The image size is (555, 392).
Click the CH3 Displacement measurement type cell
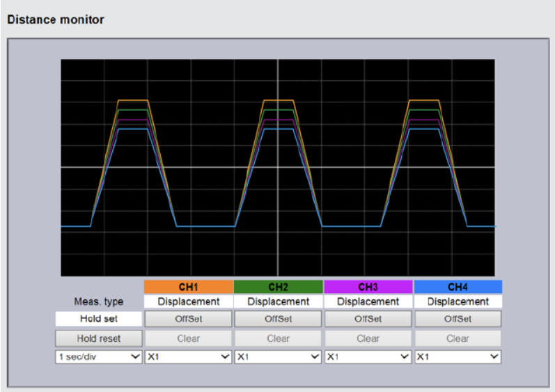(x=368, y=301)
